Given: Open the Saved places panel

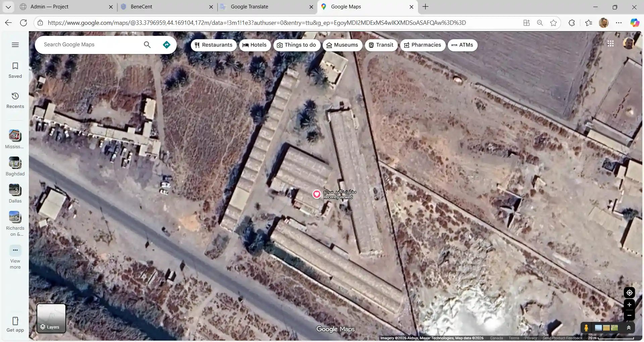Looking at the screenshot, I should pyautogui.click(x=15, y=70).
